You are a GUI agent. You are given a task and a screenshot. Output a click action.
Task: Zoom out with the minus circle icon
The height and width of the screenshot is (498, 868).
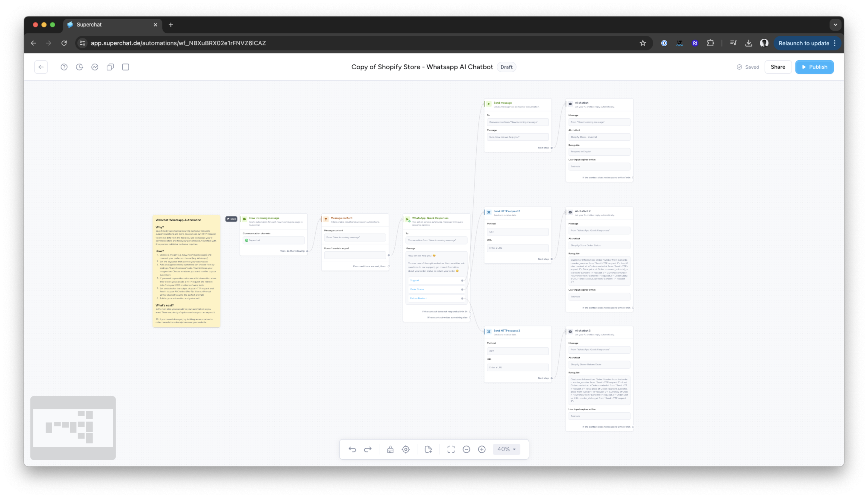[466, 449]
